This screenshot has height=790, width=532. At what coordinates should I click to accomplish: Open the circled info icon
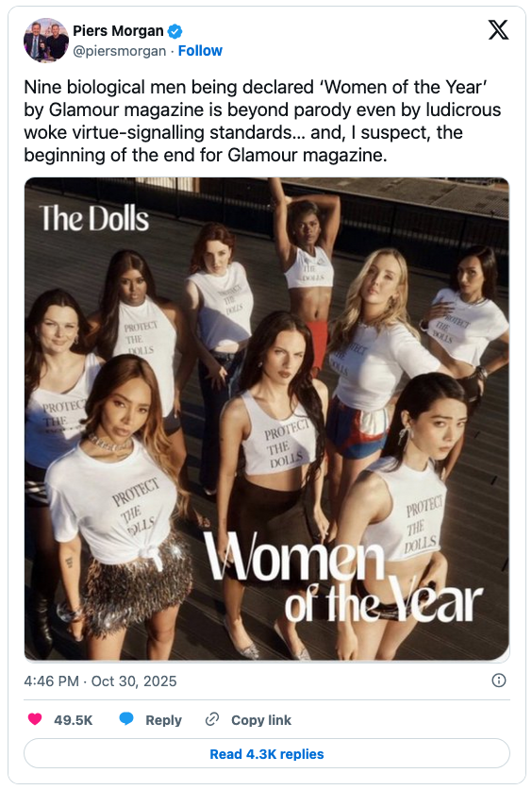498,681
